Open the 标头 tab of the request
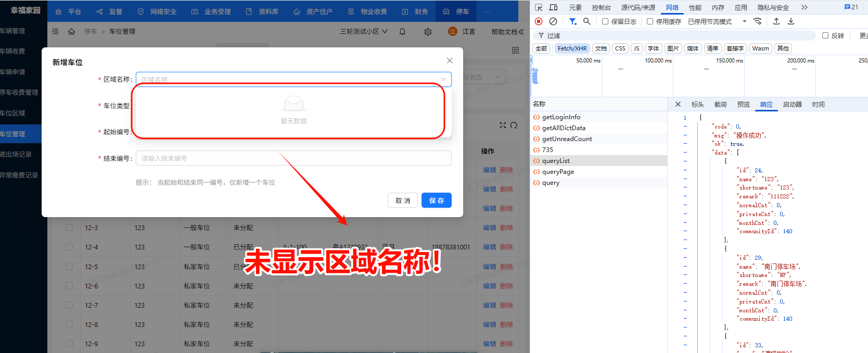868x353 pixels. (x=698, y=104)
